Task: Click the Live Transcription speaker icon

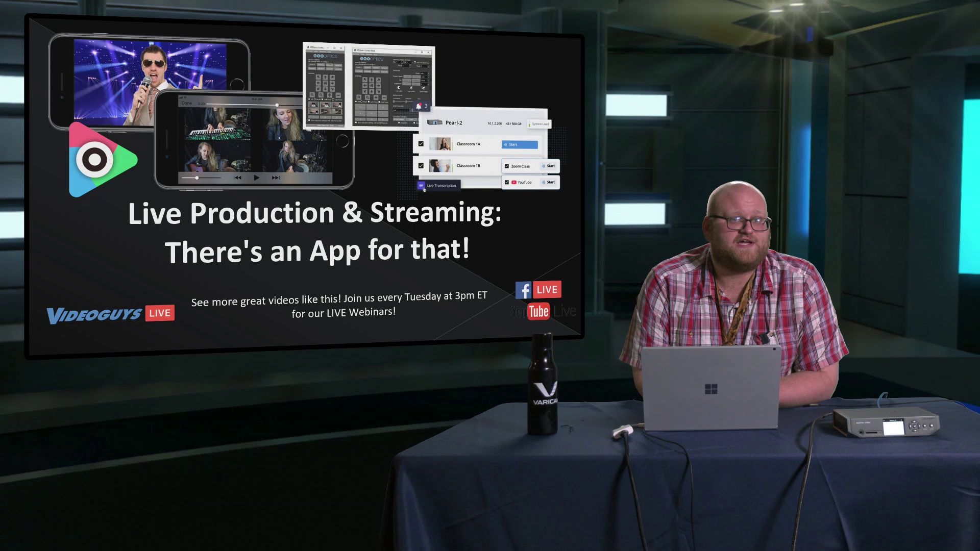Action: tap(421, 186)
